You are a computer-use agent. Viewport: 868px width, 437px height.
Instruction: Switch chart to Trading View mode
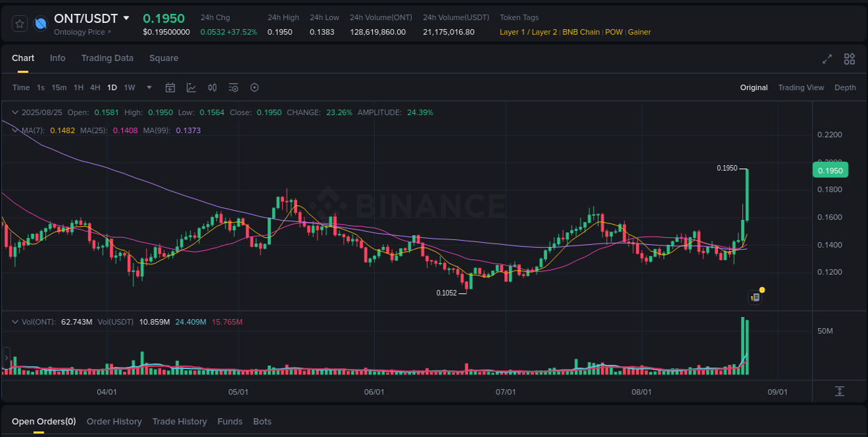801,87
